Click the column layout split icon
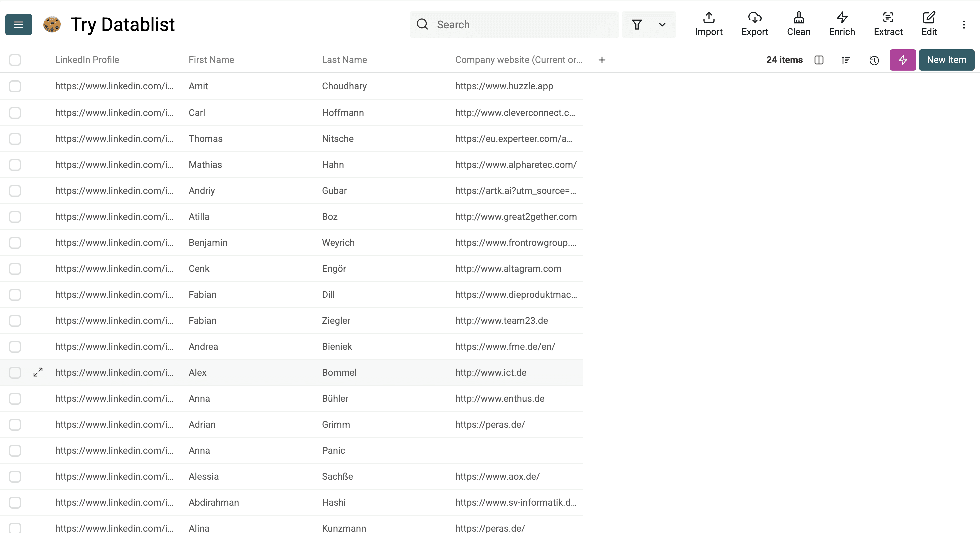 (x=819, y=60)
